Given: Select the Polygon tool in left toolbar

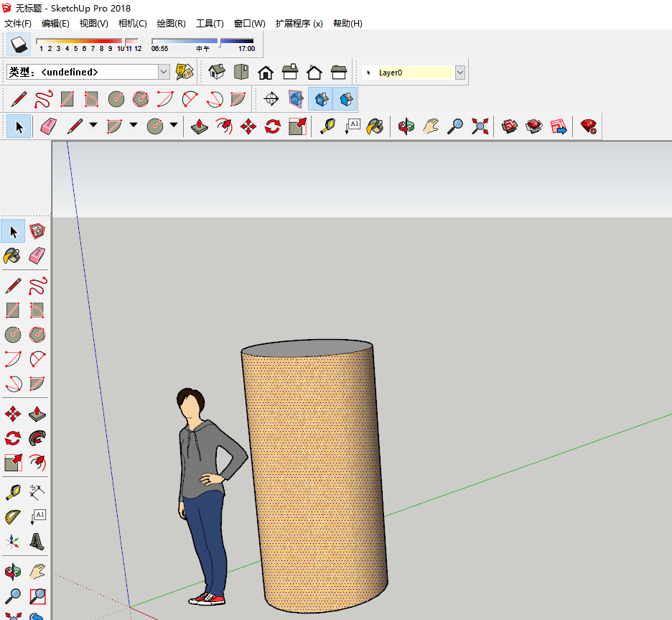Looking at the screenshot, I should point(37,335).
